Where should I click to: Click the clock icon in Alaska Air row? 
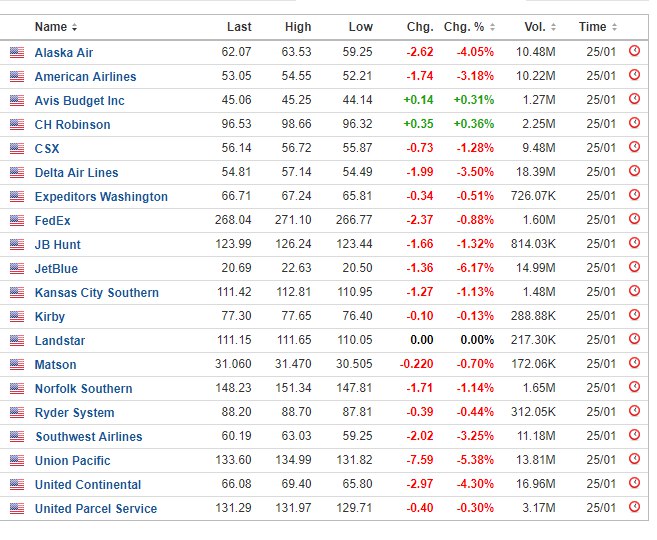[x=634, y=51]
